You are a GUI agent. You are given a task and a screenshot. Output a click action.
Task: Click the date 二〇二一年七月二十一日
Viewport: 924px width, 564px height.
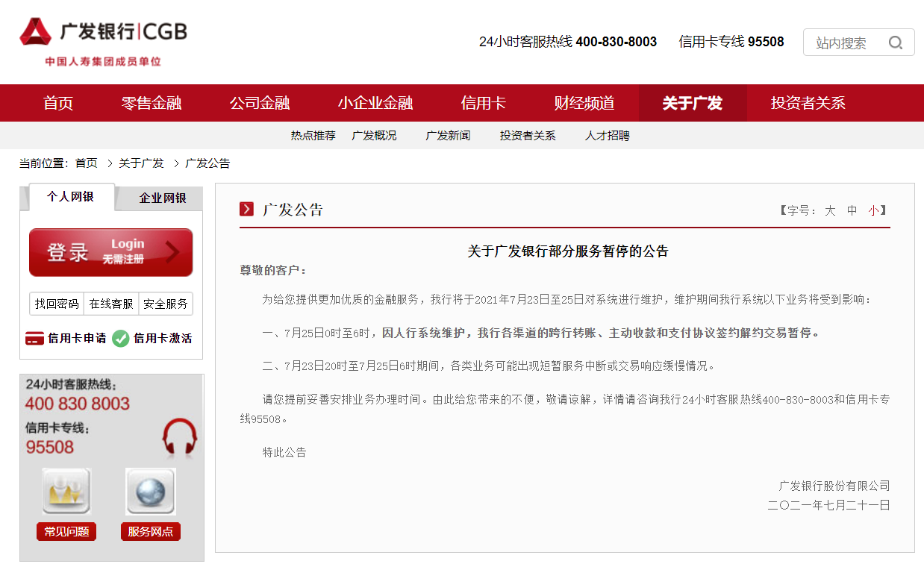(829, 505)
